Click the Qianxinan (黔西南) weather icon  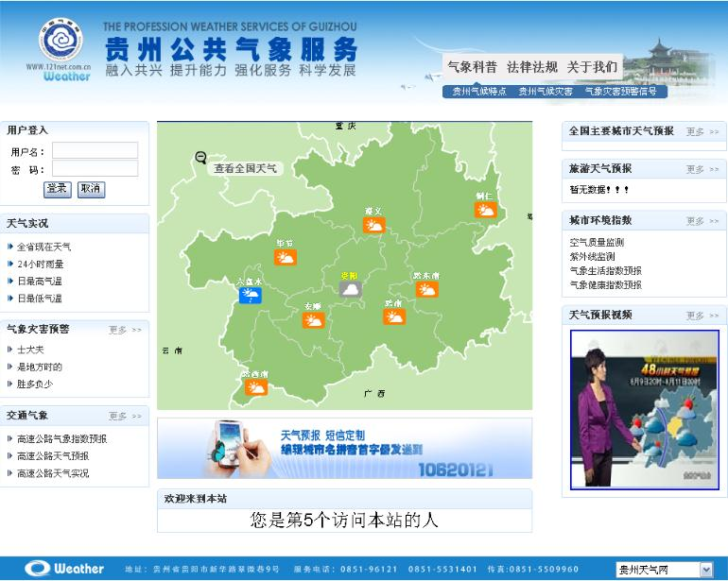point(256,387)
